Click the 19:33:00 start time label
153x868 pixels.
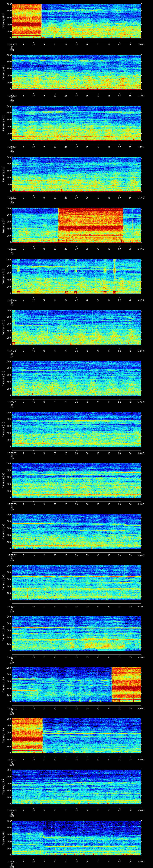coord(12,249)
